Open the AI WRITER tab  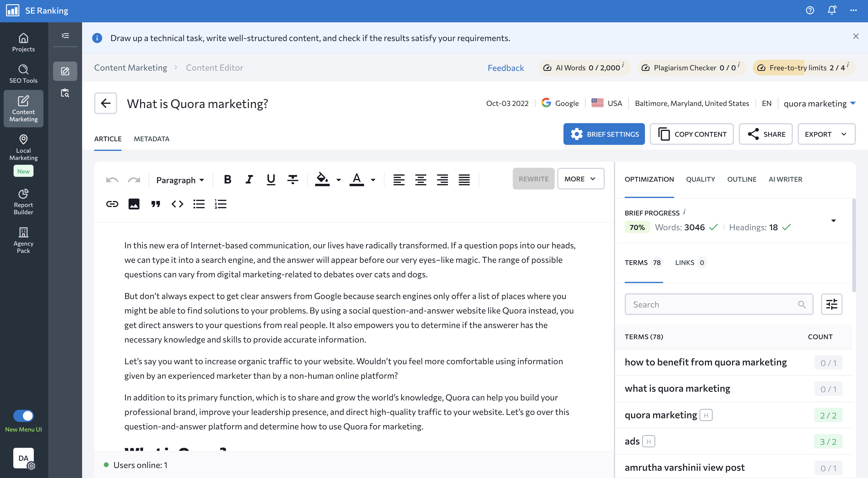point(785,179)
